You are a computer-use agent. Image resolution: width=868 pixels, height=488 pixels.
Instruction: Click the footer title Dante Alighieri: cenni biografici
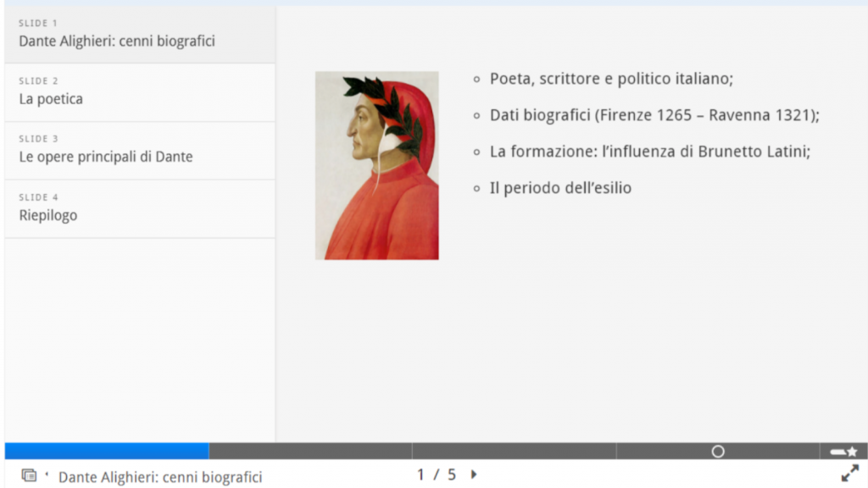pos(160,477)
